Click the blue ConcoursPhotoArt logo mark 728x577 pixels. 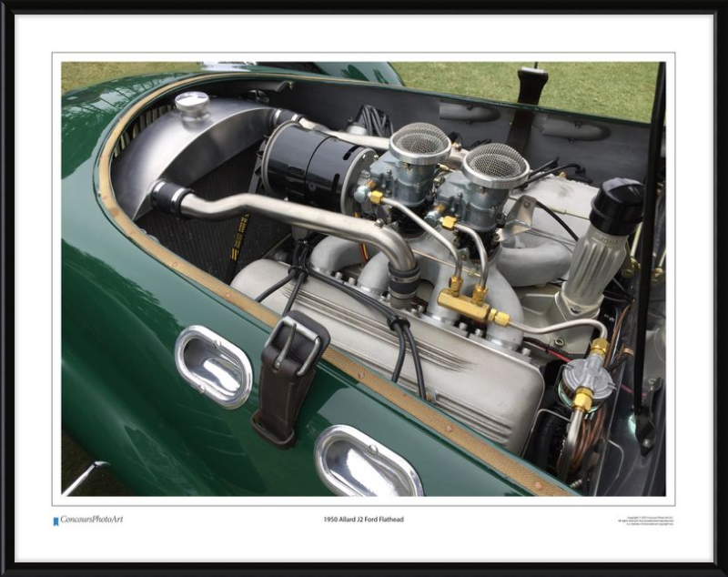(56, 521)
